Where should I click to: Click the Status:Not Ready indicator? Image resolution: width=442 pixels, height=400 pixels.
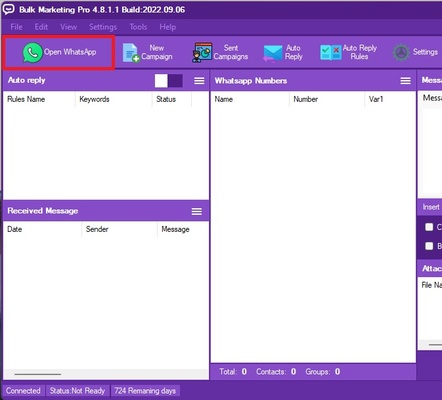77,391
